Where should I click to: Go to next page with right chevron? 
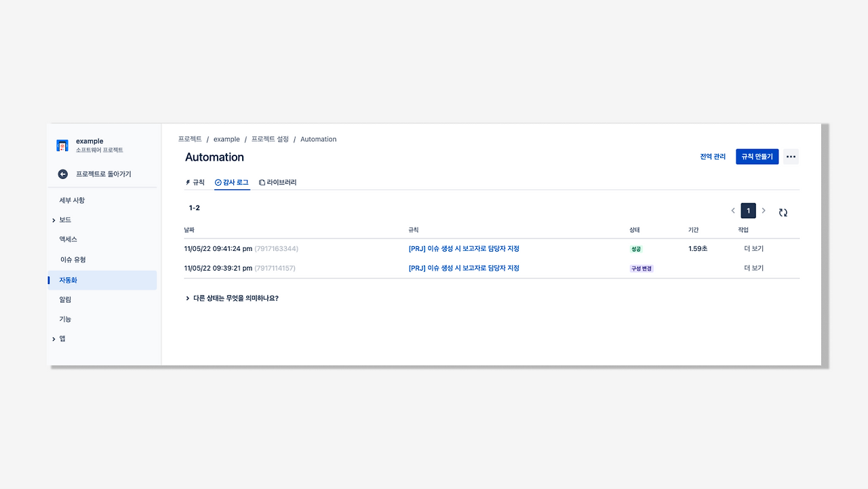tap(764, 211)
